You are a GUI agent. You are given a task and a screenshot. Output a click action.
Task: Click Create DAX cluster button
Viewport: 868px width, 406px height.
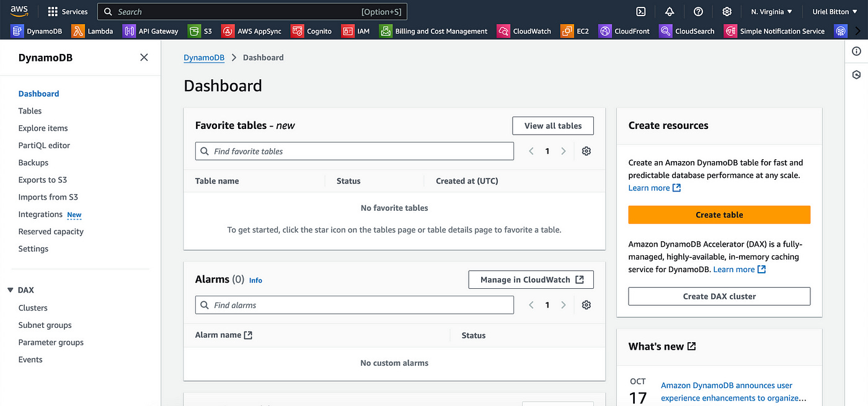pyautogui.click(x=719, y=296)
